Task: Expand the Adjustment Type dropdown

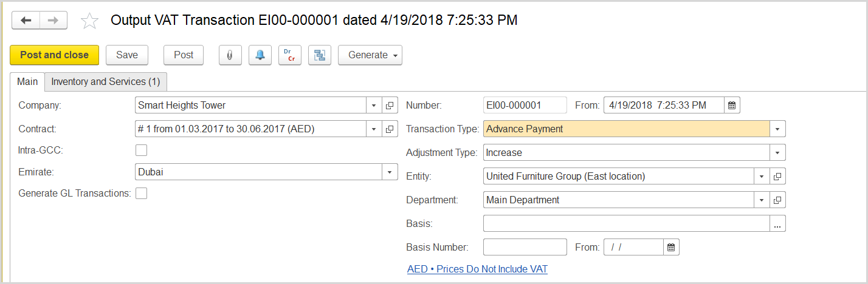Action: tap(777, 153)
